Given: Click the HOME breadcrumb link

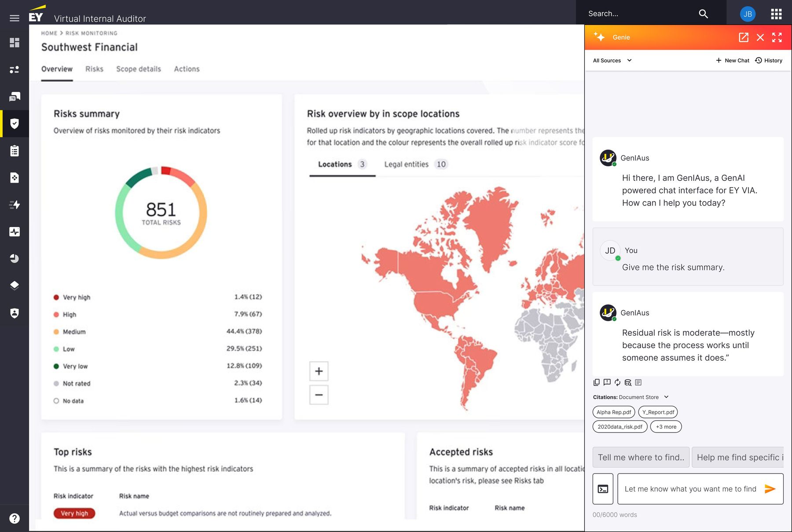Looking at the screenshot, I should click(49, 33).
